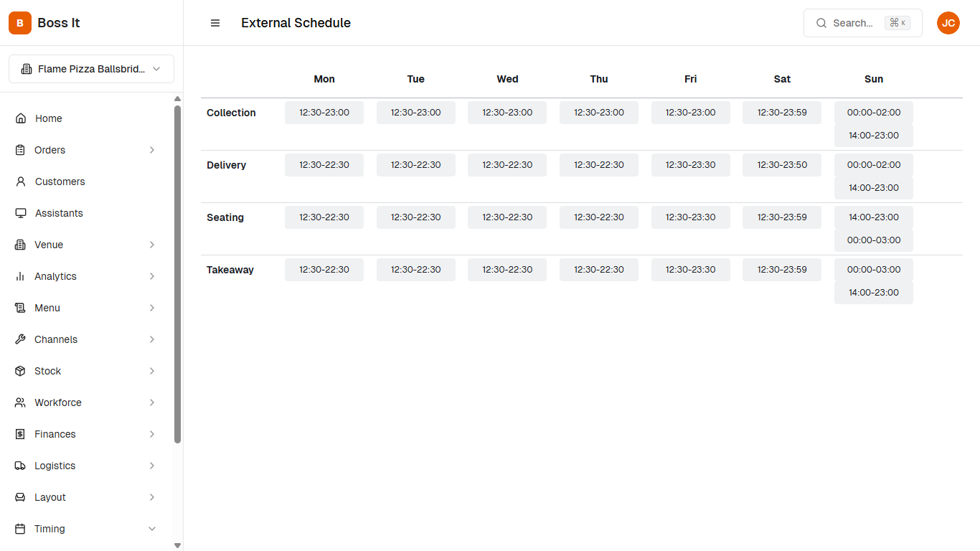Select the Finances sidebar item

55,434
